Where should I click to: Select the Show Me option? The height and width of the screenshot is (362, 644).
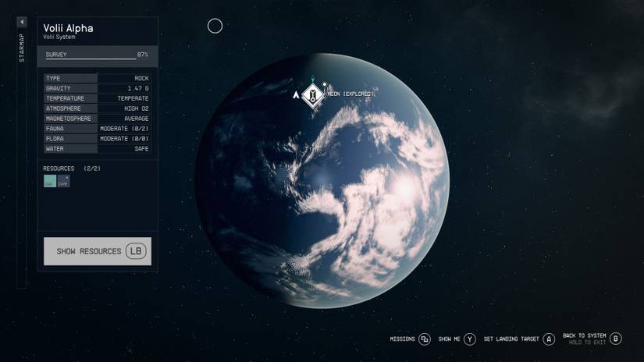[x=449, y=339]
